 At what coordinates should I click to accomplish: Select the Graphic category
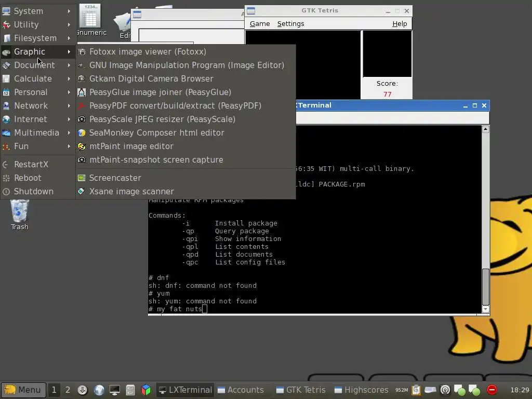37,51
